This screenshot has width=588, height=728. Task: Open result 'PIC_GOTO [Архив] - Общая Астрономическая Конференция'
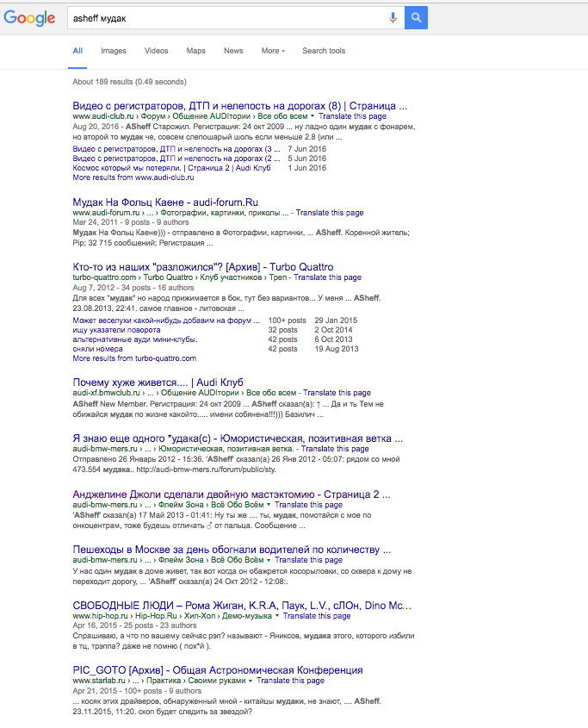click(x=218, y=670)
